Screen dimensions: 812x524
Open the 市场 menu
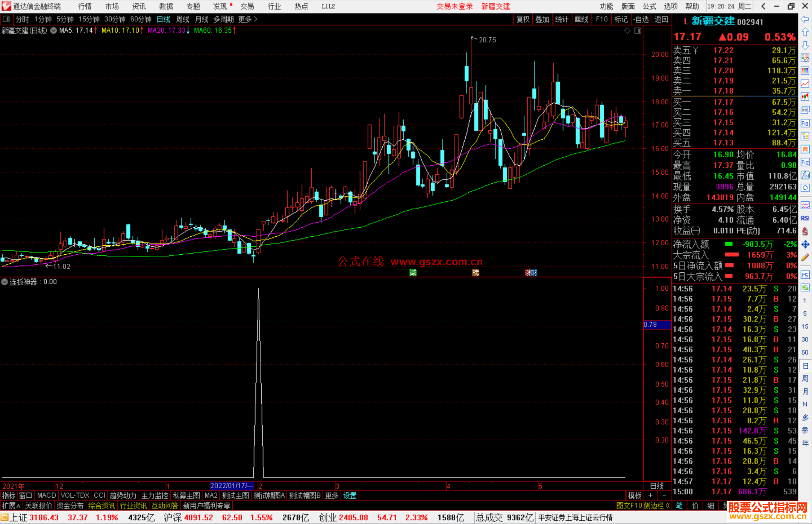tap(112, 6)
